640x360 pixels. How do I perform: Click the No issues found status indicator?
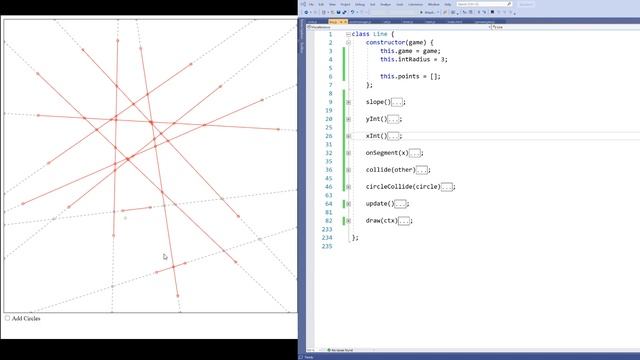click(x=340, y=350)
